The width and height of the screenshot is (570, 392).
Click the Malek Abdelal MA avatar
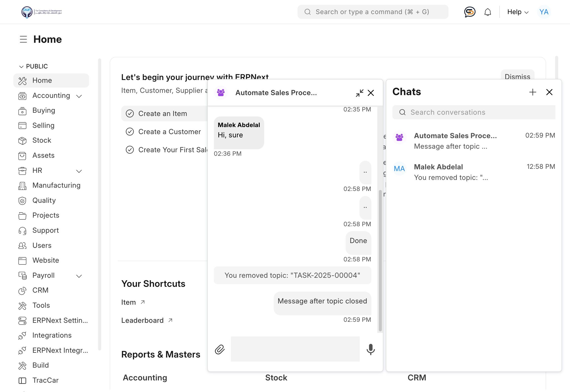pos(399,169)
